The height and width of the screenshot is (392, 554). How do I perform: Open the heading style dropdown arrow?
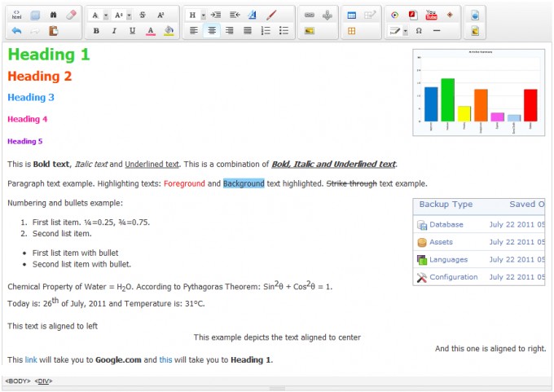(x=203, y=15)
